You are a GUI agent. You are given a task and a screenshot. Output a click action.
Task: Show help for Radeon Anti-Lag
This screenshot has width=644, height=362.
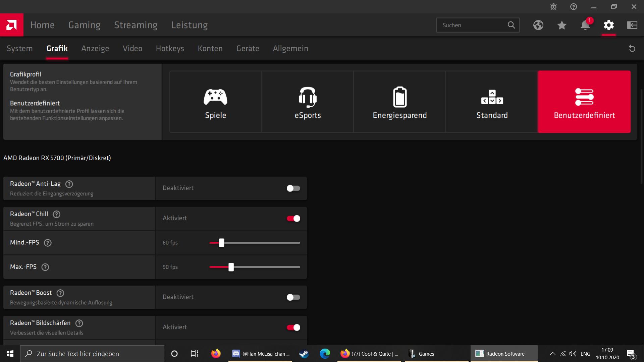pyautogui.click(x=69, y=184)
